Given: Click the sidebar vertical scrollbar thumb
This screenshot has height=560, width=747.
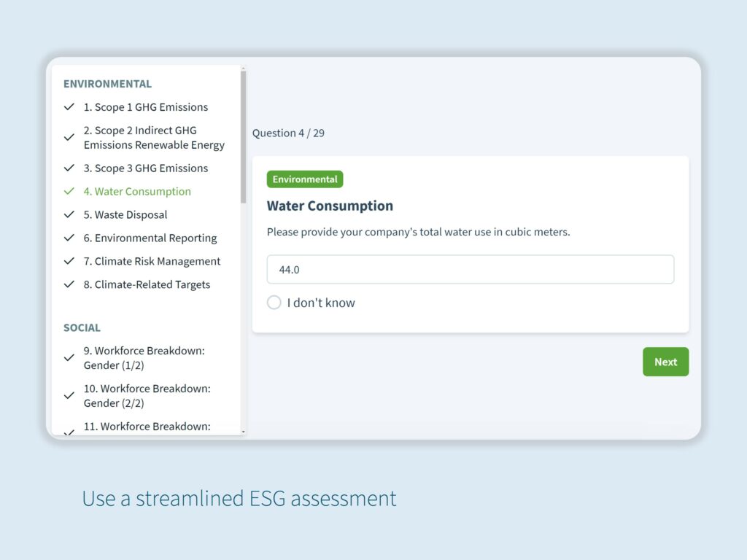Looking at the screenshot, I should (x=244, y=137).
